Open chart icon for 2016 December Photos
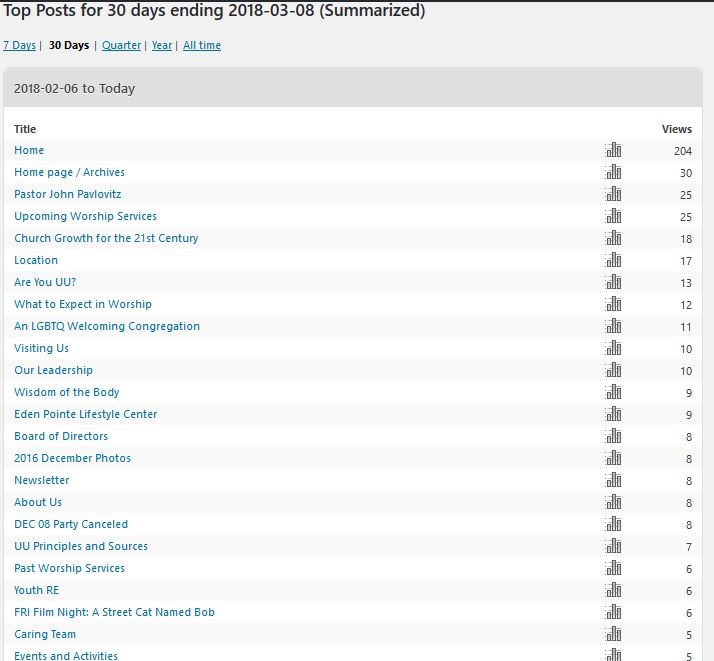 pos(613,458)
